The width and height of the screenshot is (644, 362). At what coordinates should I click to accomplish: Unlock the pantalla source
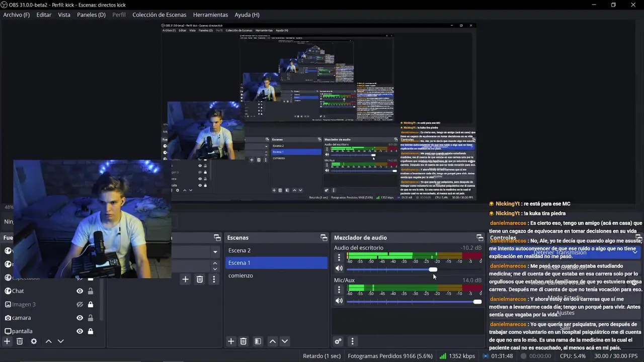click(91, 331)
